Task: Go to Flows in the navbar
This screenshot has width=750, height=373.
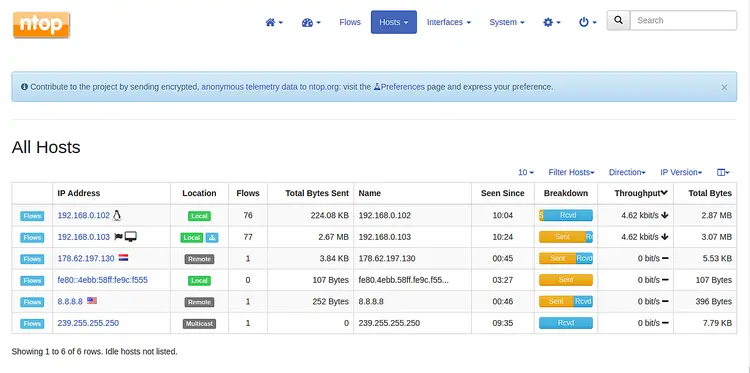Action: [350, 22]
